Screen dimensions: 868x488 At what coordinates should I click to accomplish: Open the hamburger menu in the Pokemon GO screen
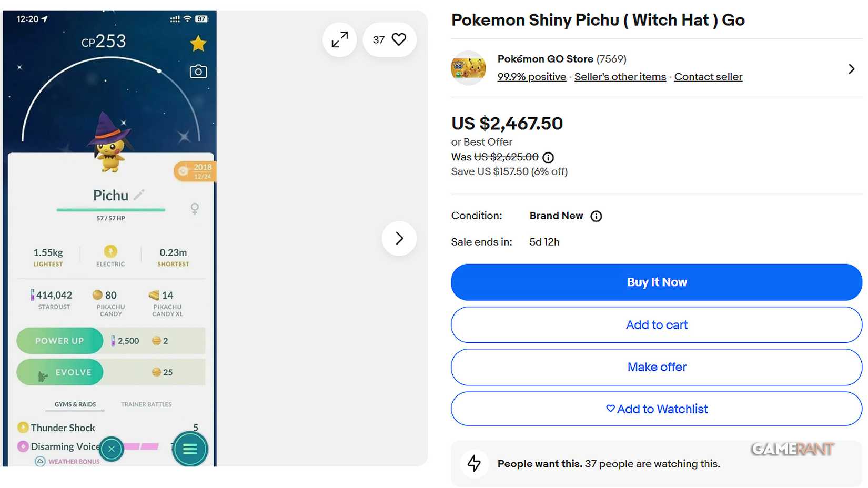[x=190, y=449]
